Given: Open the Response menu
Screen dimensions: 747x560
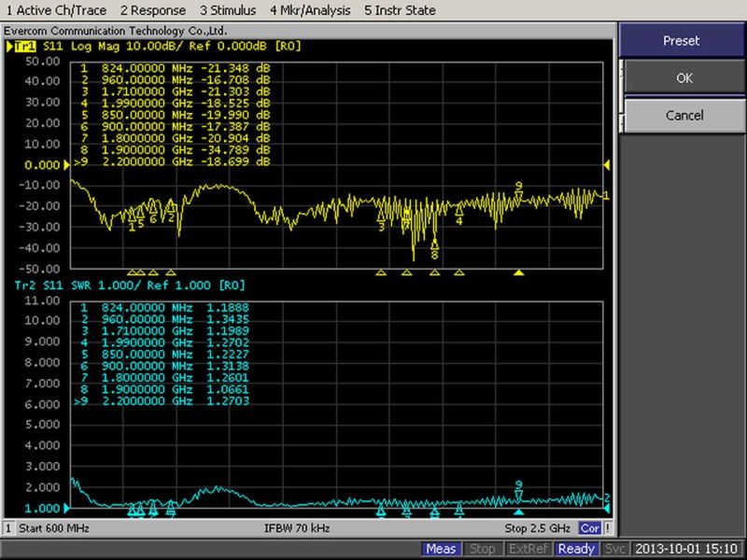Looking at the screenshot, I should (152, 10).
